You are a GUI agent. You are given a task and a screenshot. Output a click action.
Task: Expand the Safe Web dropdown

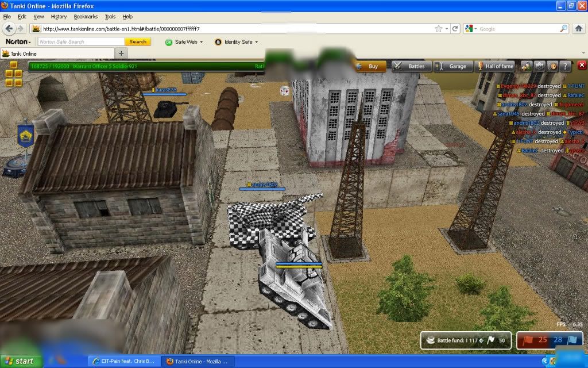click(184, 42)
